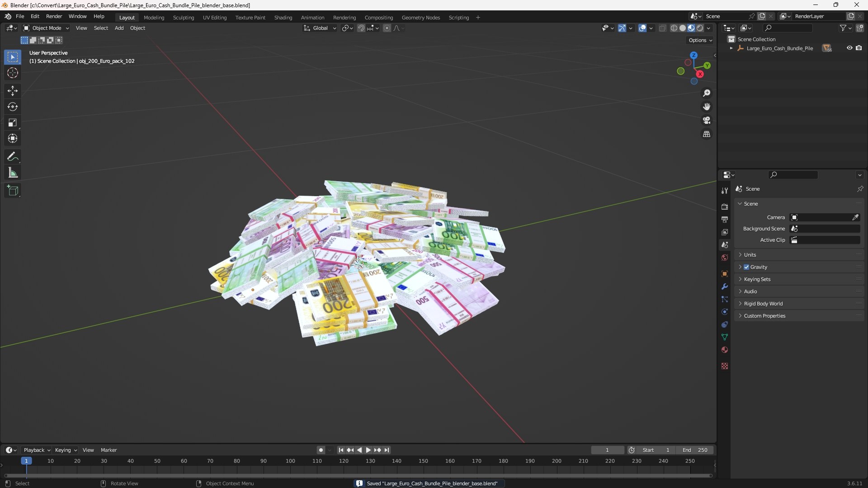Toggle proportional editing in header
Viewport: 868px width, 488px height.
point(387,28)
